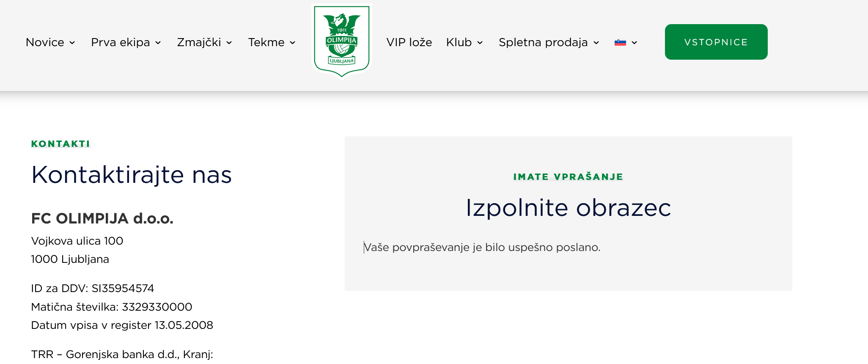This screenshot has width=868, height=364.
Task: Click the Slovenian flag language icon
Action: pos(620,42)
